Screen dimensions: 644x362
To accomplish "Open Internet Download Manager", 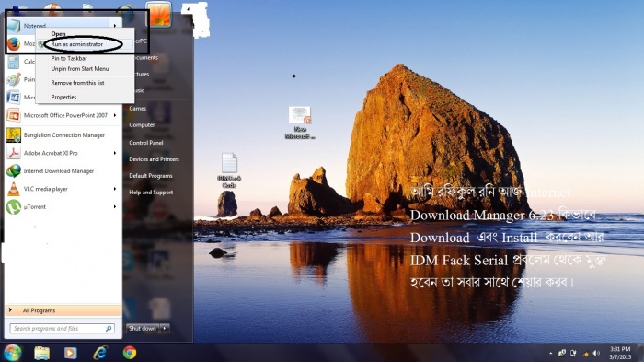I will [63, 171].
